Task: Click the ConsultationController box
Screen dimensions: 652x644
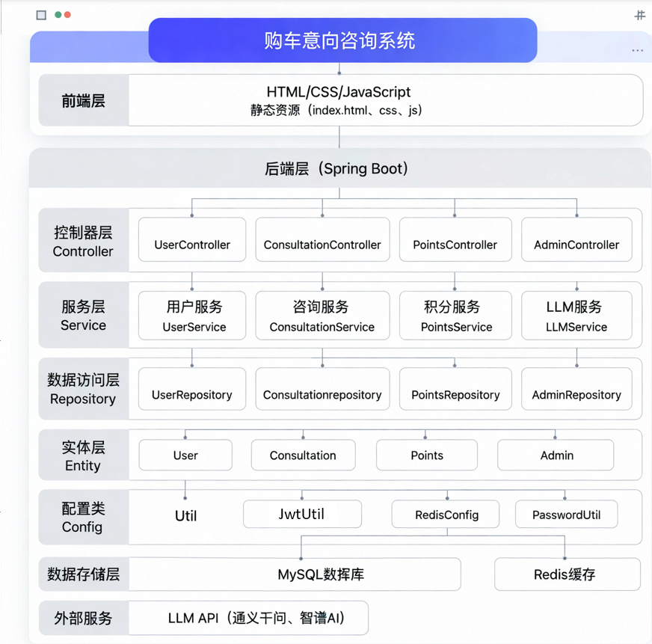Action: (323, 239)
